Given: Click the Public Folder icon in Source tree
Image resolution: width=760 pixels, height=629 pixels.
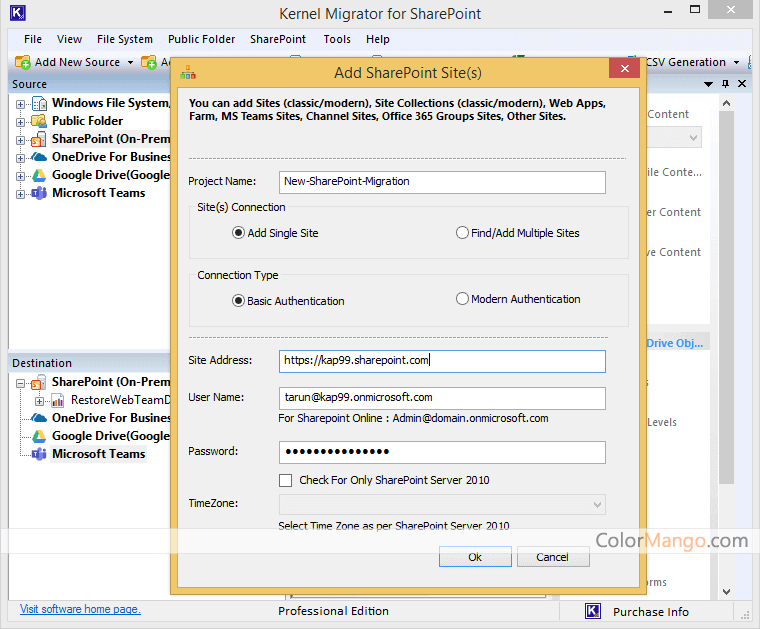Looking at the screenshot, I should pos(39,121).
